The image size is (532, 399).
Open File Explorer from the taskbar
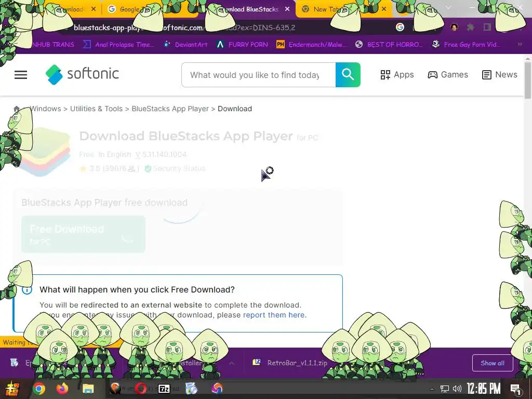pyautogui.click(x=88, y=389)
